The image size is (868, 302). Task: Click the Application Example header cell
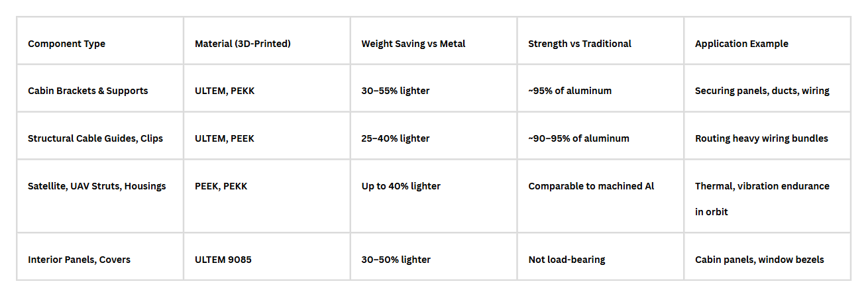coord(768,40)
